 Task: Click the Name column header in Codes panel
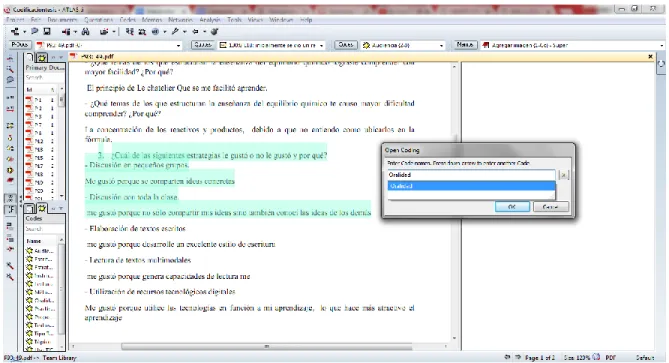click(x=41, y=241)
